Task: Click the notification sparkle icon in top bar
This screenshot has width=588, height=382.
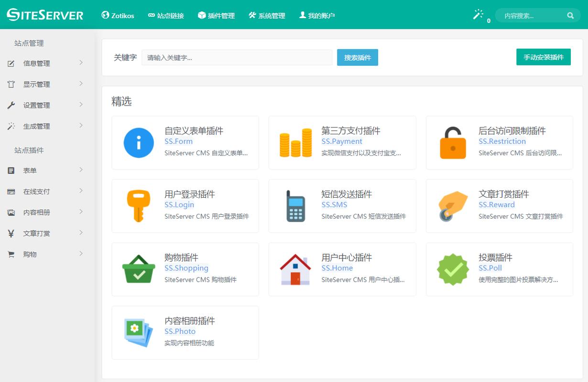Action: (478, 15)
